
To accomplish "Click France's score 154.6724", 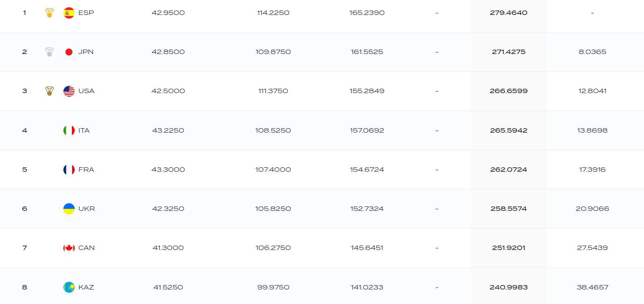I will tap(367, 170).
